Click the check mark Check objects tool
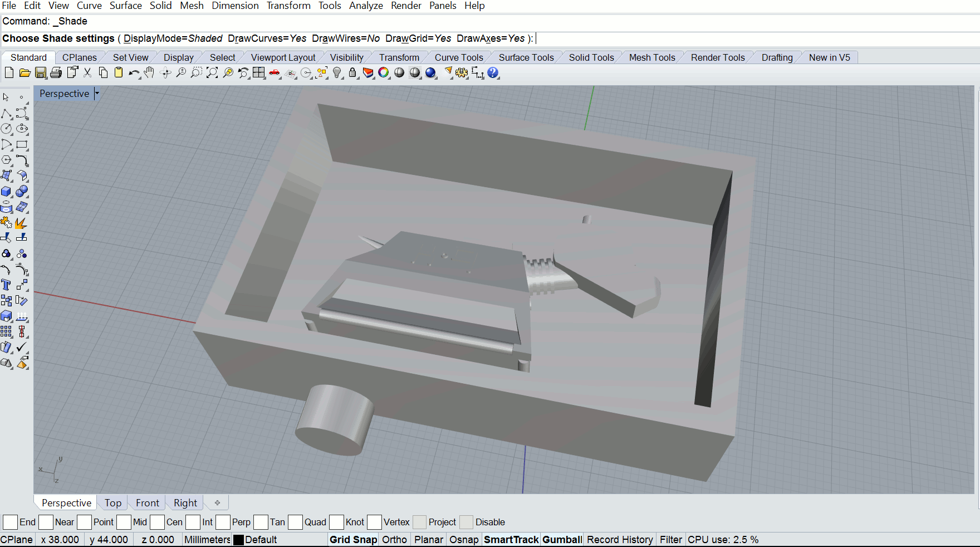Screen dimensions: 980x547 pyautogui.click(x=22, y=347)
